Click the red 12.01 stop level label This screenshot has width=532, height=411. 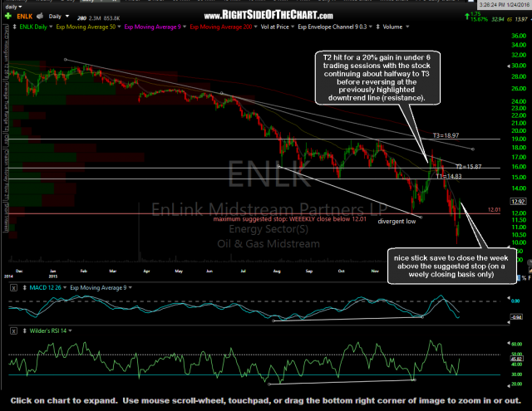pos(494,210)
